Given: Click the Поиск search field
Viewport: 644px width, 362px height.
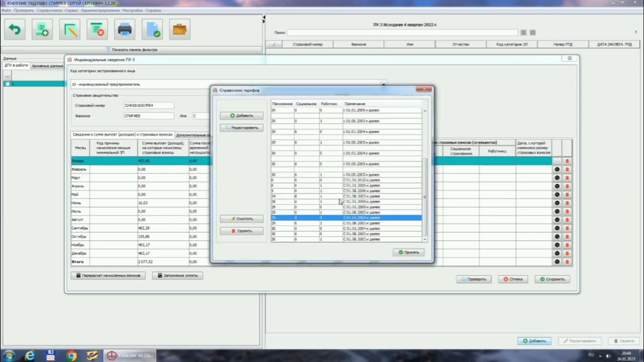Looking at the screenshot, I should click(x=403, y=33).
